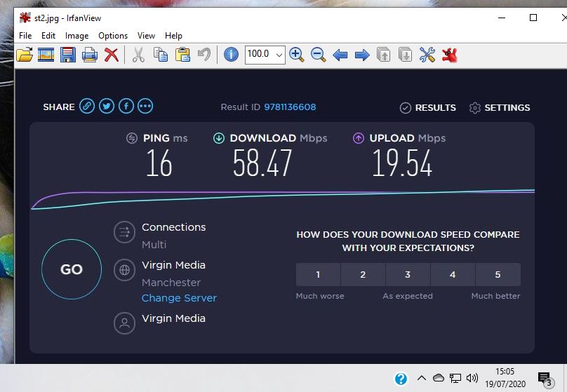The height and width of the screenshot is (392, 567).
Task: Go to next image with right arrow
Action: coord(362,55)
